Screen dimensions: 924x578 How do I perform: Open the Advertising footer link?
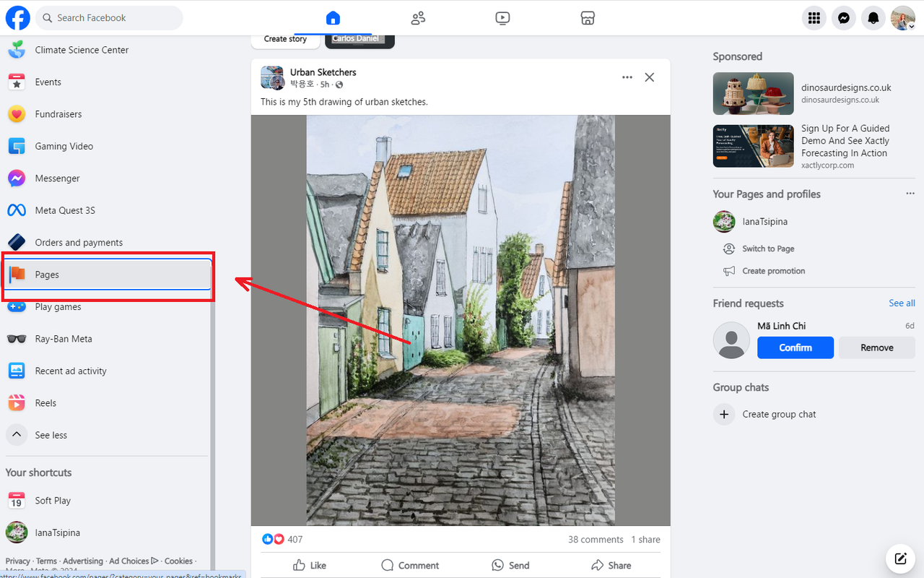pos(83,561)
